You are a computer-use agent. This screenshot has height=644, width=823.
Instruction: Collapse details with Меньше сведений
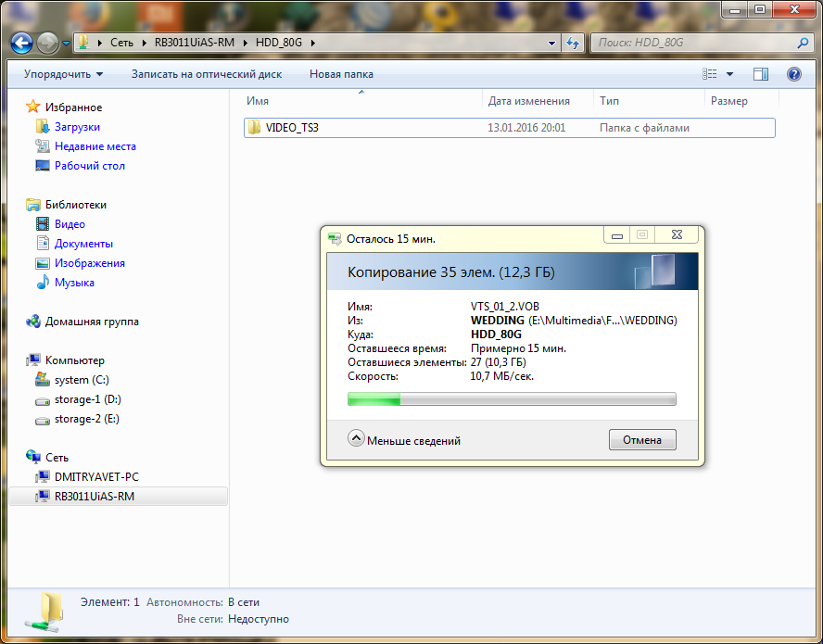click(405, 440)
